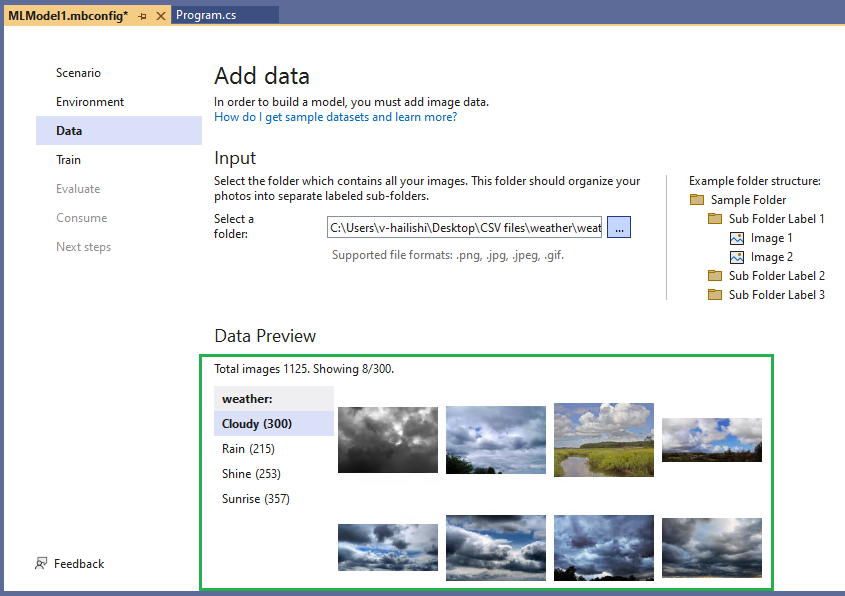
Task: Click the Sub Folder Label 1 folder icon
Action: click(x=715, y=218)
